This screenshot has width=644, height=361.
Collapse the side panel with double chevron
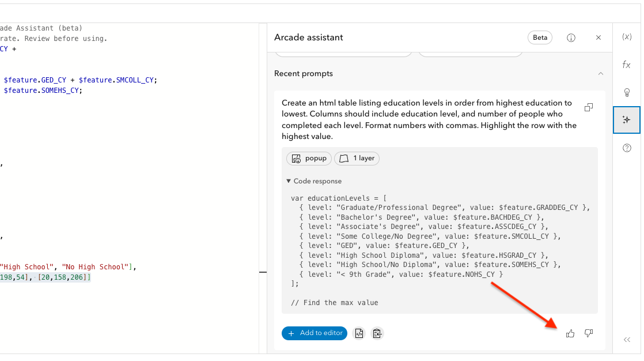627,340
